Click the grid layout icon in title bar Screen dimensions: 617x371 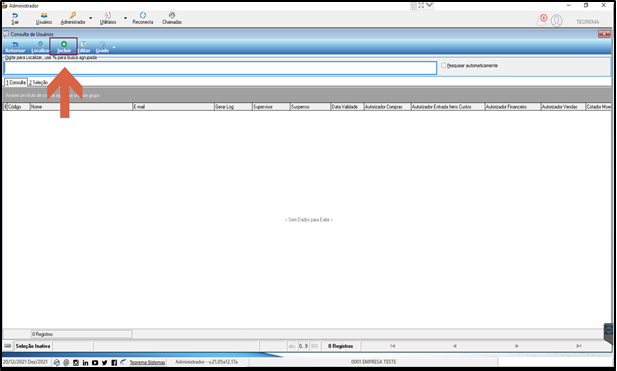click(x=413, y=6)
